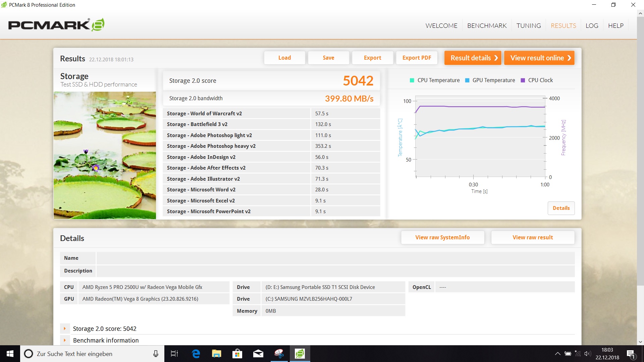Screen dimensions: 644x362
Task: Go to the Log tab
Action: 592,26
